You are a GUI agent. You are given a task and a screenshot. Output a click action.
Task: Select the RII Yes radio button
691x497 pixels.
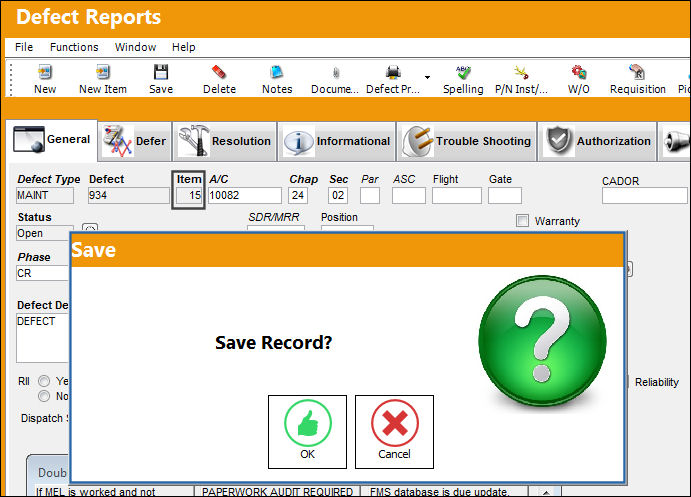point(44,381)
